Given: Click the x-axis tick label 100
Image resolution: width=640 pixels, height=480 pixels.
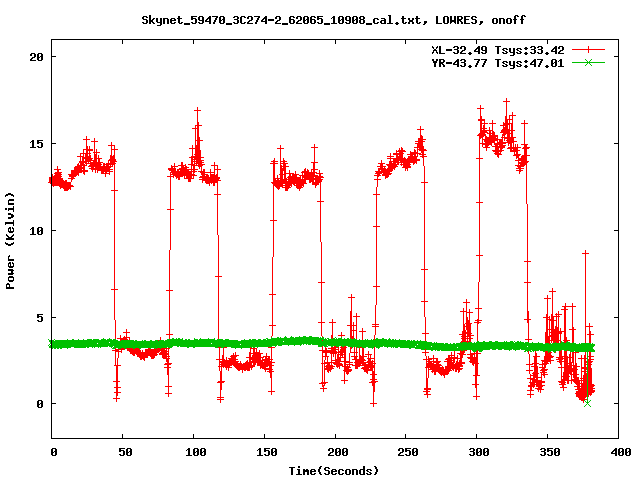Looking at the screenshot, I should click(x=196, y=452).
